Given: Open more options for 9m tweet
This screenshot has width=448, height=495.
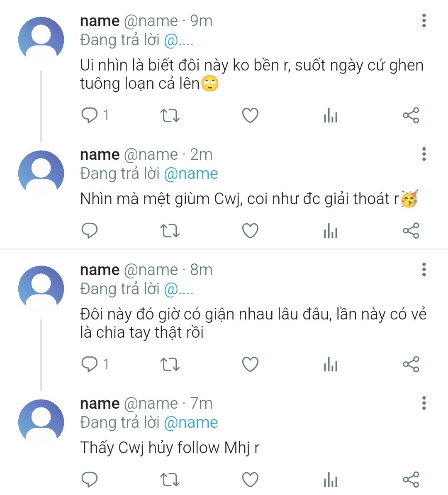Looking at the screenshot, I should (424, 20).
